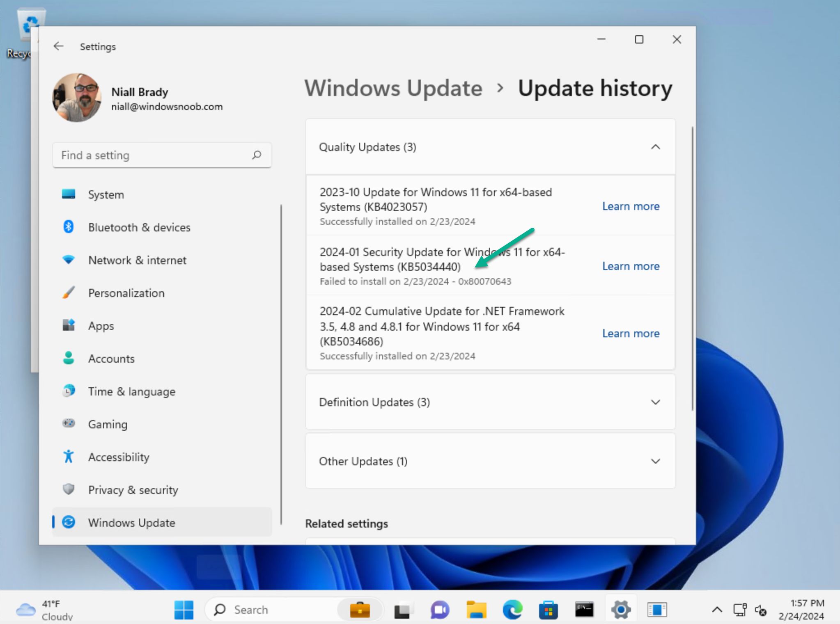Open Microsoft Store from the taskbar
This screenshot has width=840, height=624.
tap(549, 610)
